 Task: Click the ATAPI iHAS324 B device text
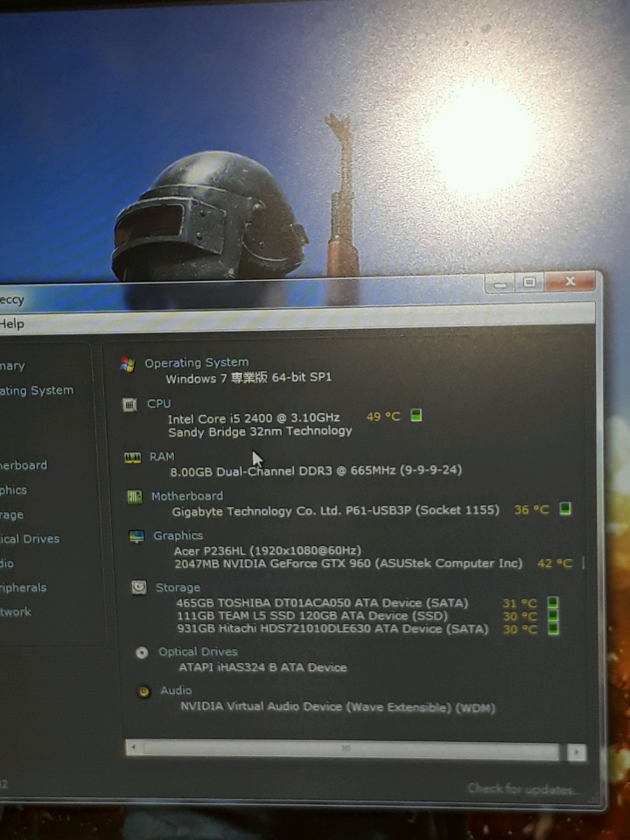[x=262, y=668]
